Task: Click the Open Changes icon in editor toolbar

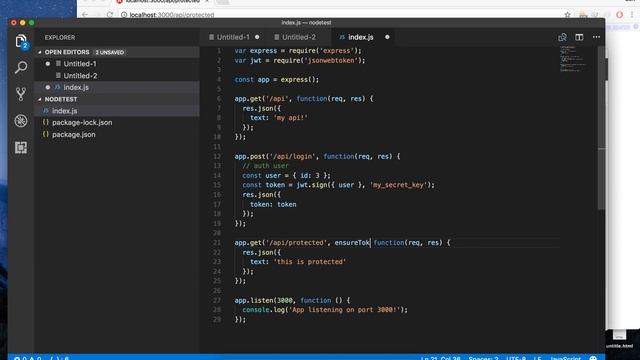Action: [x=562, y=37]
